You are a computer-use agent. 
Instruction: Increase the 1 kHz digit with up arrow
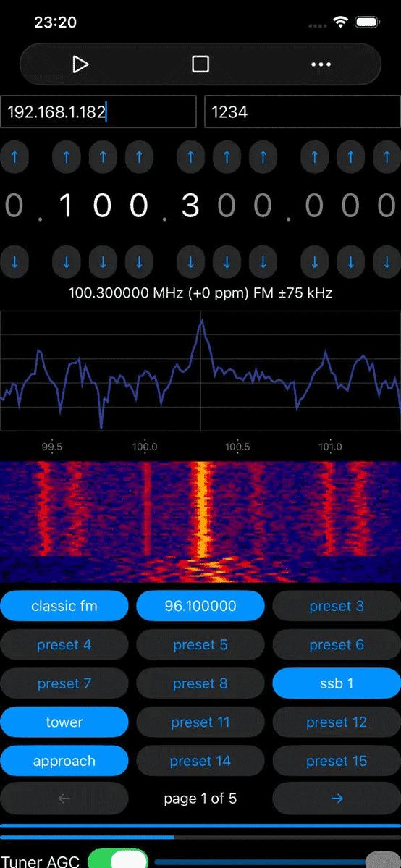(263, 157)
